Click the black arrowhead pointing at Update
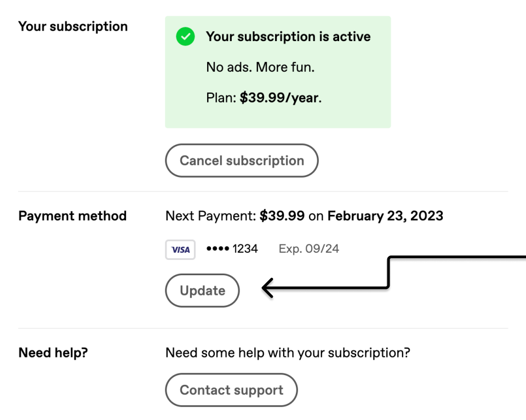Image resolution: width=526 pixels, height=420 pixels. coord(268,288)
